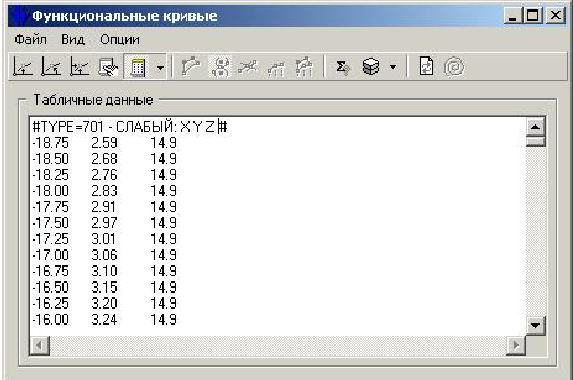
Task: Open the Вид menu
Action: tap(73, 39)
